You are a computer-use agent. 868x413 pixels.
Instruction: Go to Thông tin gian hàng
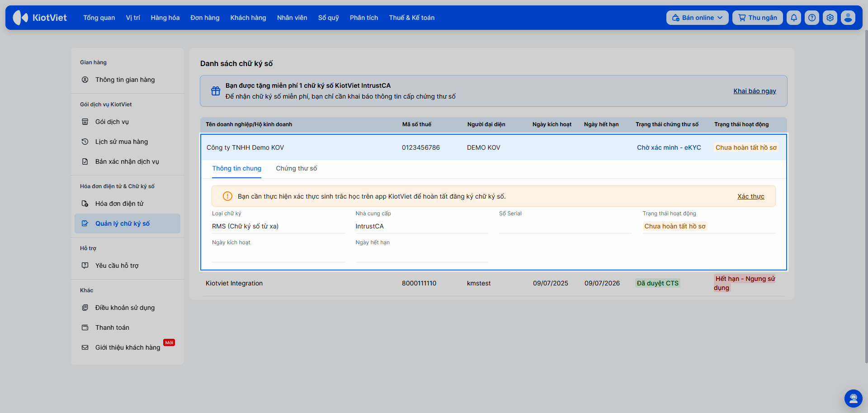[x=127, y=80]
